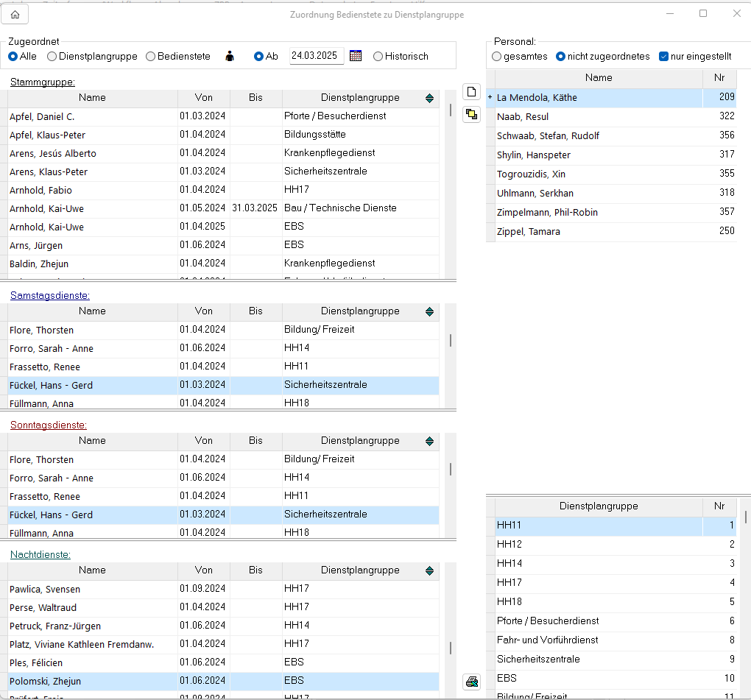This screenshot has height=700, width=751.
Task: Click the Nachtdienste section heading
Action: click(40, 554)
